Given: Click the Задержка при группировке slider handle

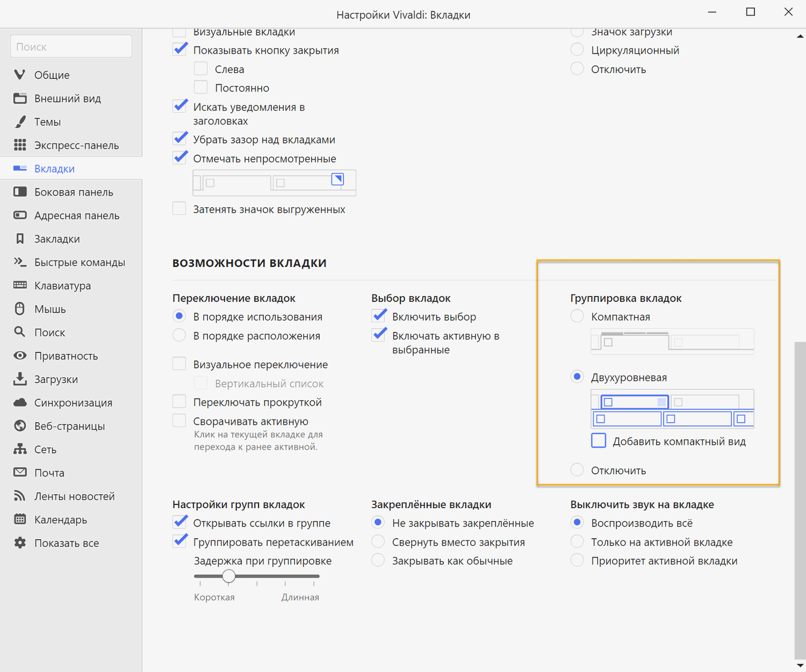Looking at the screenshot, I should coord(229,576).
